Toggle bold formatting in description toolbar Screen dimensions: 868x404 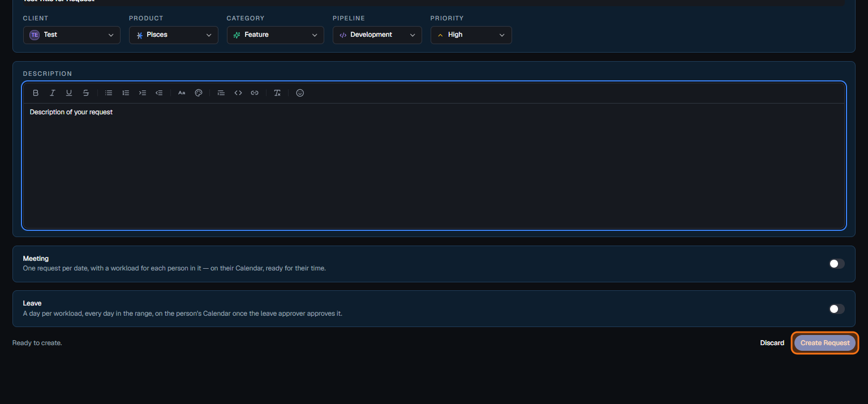pos(36,93)
